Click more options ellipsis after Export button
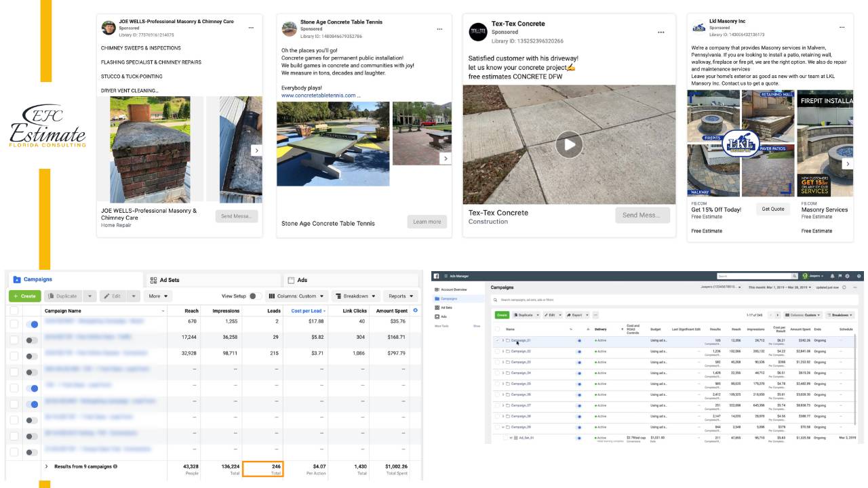868x488 pixels. 595,315
